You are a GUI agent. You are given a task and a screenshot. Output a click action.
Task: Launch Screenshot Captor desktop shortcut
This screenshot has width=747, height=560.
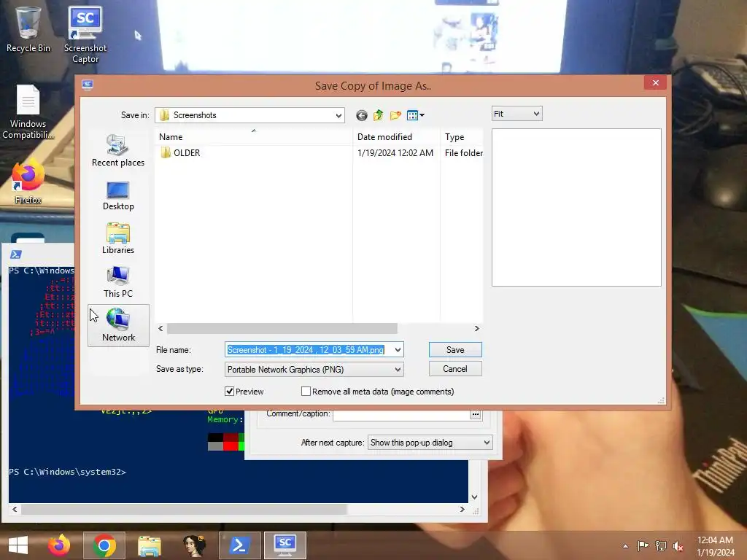pos(85,34)
